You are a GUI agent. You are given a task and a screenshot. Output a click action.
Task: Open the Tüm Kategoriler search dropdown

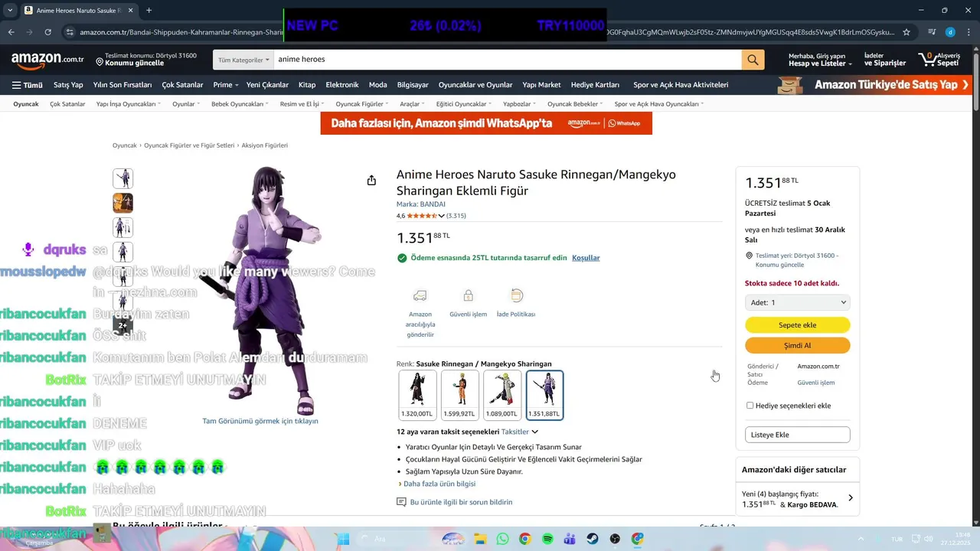point(243,60)
